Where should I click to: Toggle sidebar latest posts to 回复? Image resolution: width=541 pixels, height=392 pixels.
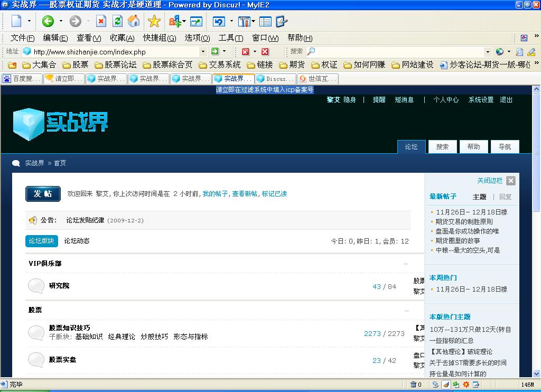click(x=505, y=197)
